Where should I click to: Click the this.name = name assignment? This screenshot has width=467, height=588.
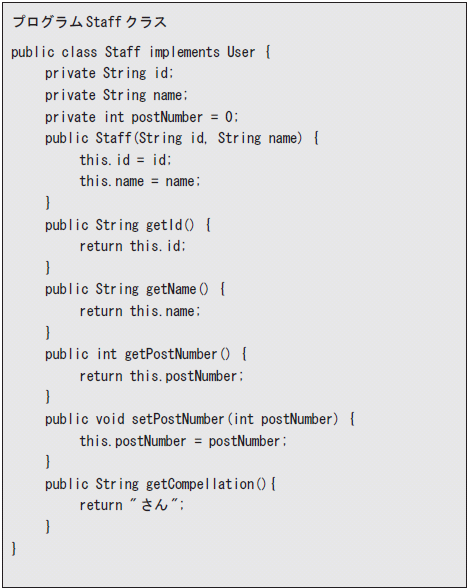point(140,182)
